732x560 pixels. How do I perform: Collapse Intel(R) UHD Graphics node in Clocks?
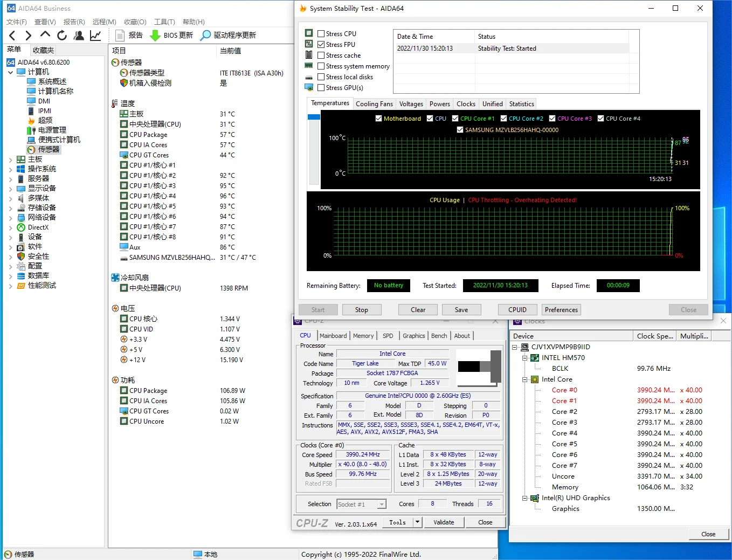tap(524, 498)
